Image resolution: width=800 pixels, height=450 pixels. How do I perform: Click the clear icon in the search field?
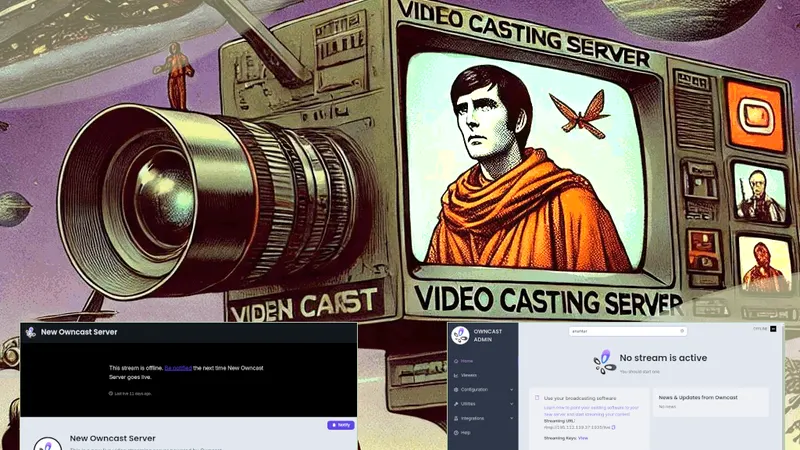click(x=682, y=331)
